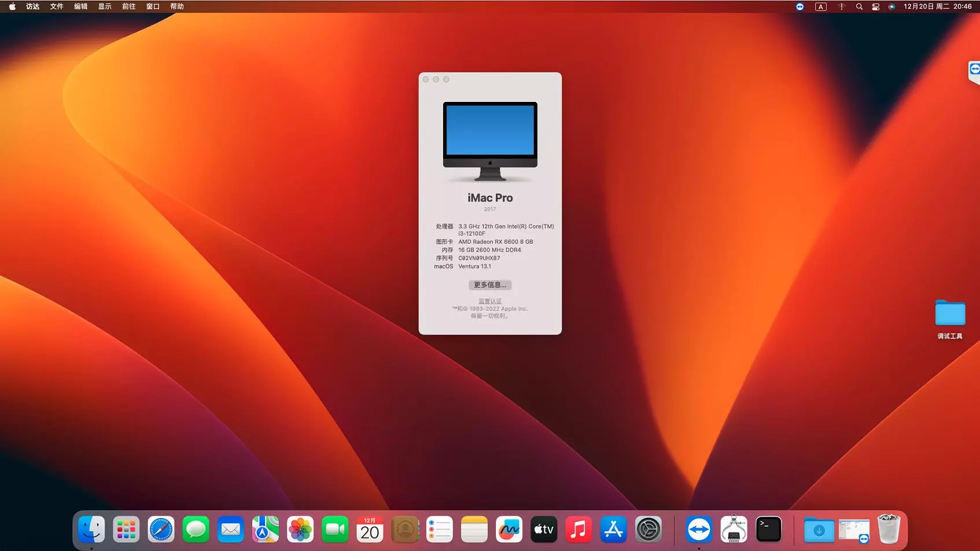Screen dimensions: 980x551
Task: Open System Settings gear icon
Action: click(649, 529)
